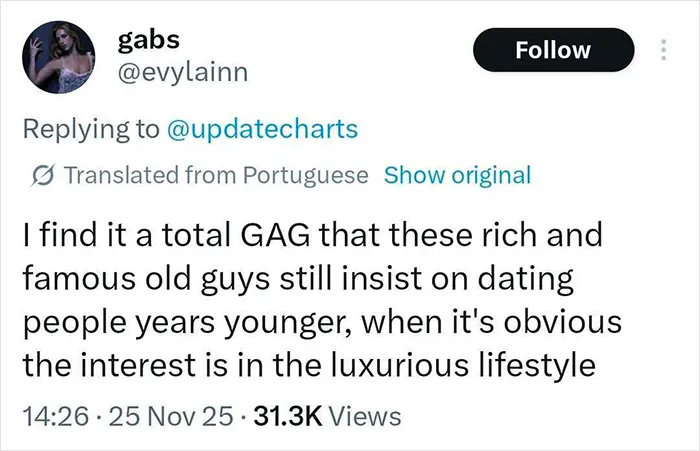The width and height of the screenshot is (700, 451).
Task: Click the phrase luxurious lifestyle
Action: point(463,365)
